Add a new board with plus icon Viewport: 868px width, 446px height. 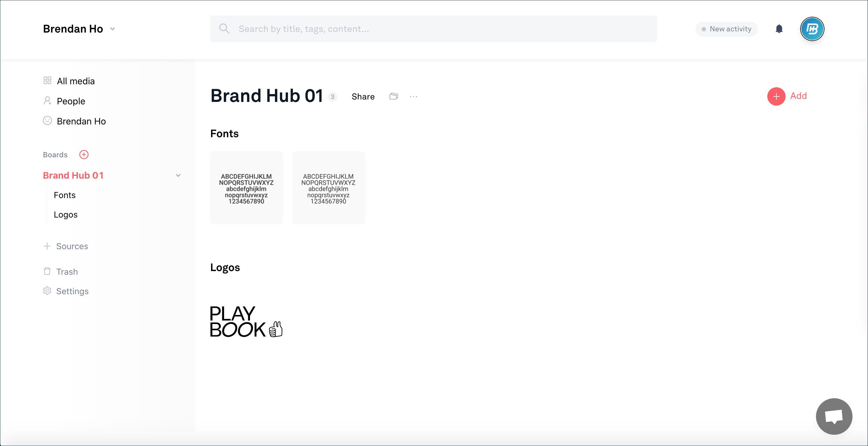click(x=84, y=155)
